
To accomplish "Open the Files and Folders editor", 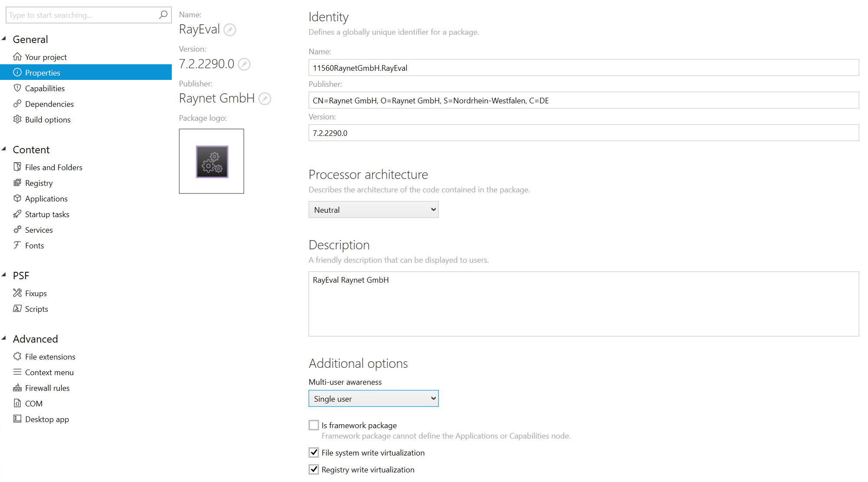I will coord(53,167).
